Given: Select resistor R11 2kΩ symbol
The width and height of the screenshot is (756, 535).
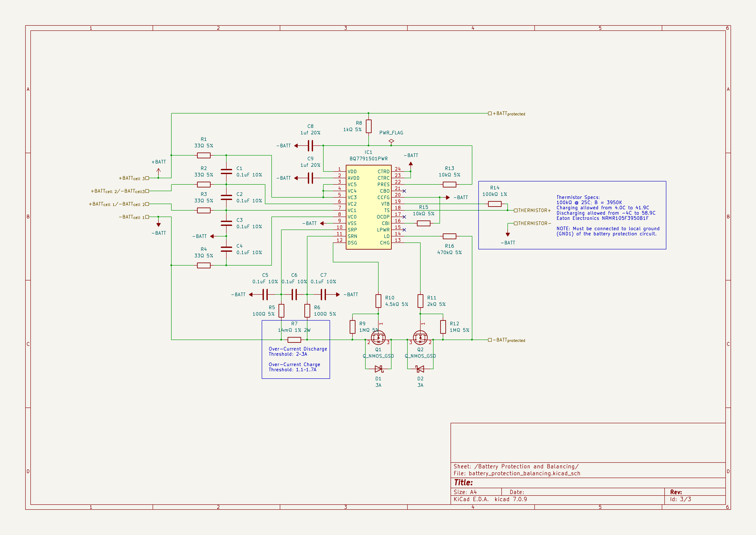Looking at the screenshot, I should (420, 301).
